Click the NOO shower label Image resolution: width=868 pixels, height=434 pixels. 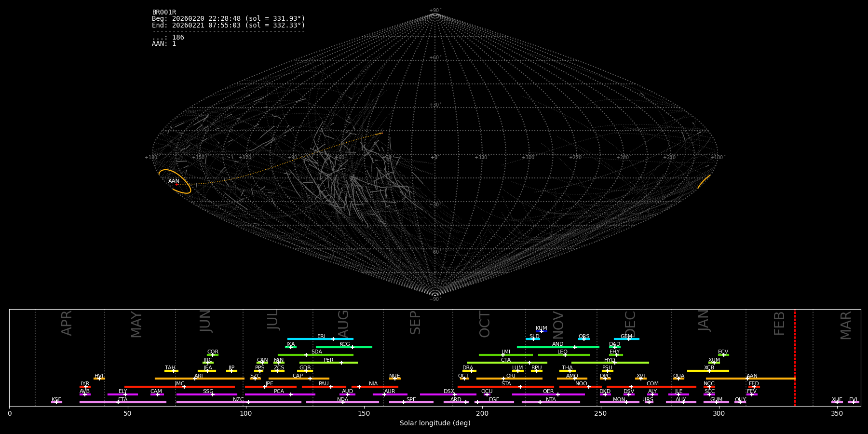pyautogui.click(x=582, y=384)
